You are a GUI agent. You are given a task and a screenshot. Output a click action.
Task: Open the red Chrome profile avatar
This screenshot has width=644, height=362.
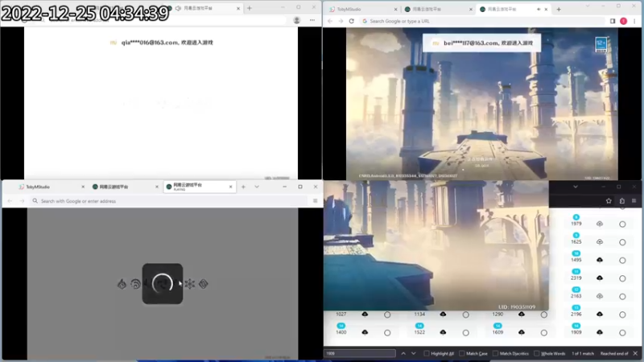pos(623,21)
